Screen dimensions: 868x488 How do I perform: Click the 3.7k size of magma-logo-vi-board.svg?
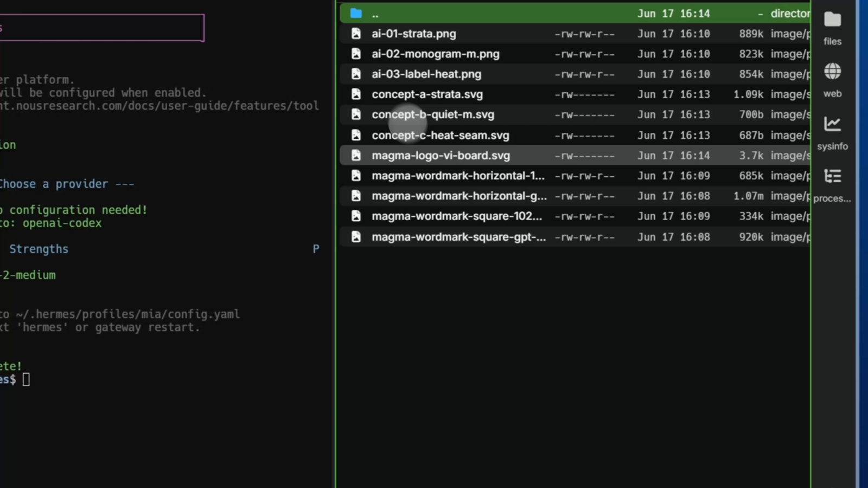tap(751, 156)
